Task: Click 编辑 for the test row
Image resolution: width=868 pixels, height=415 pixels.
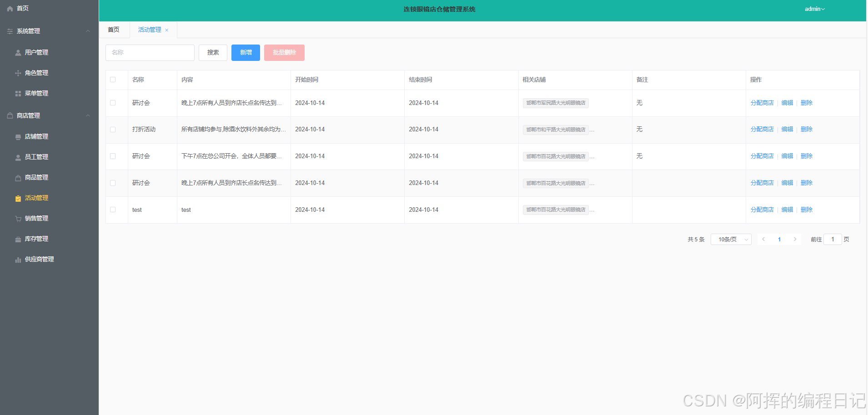Action: pyautogui.click(x=787, y=210)
